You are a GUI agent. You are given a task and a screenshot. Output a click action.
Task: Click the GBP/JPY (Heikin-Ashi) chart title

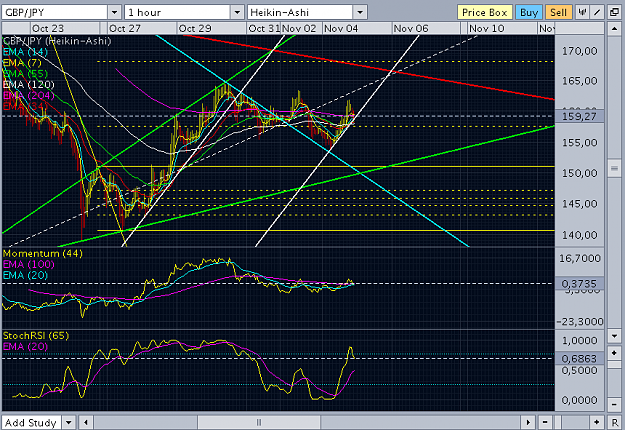point(57,41)
